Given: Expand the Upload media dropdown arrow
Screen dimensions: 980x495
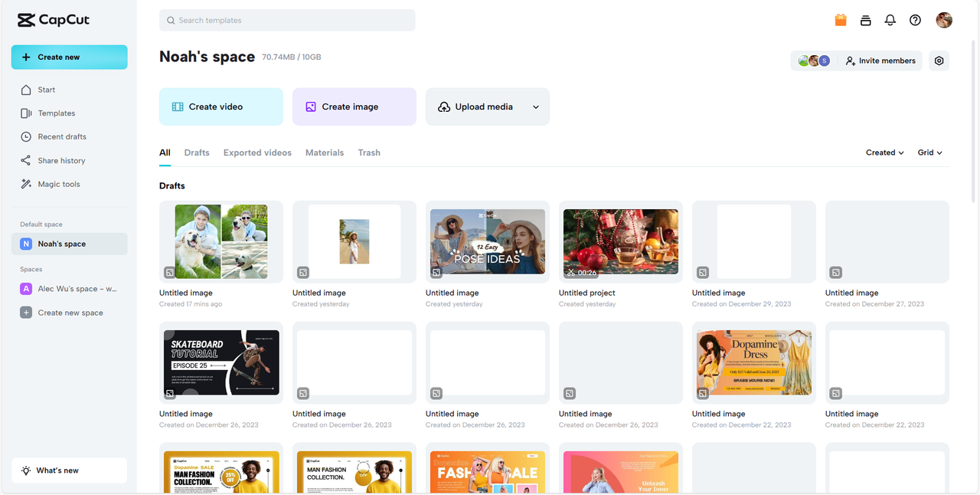Looking at the screenshot, I should 536,107.
